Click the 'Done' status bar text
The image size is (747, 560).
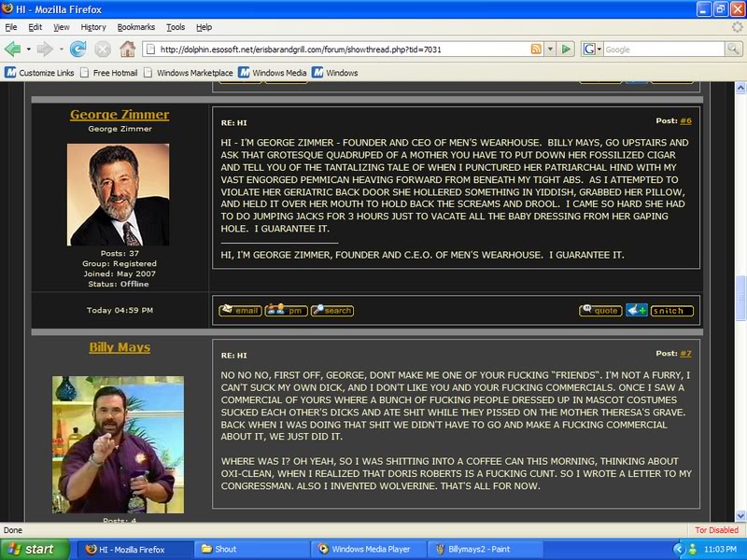pyautogui.click(x=13, y=530)
